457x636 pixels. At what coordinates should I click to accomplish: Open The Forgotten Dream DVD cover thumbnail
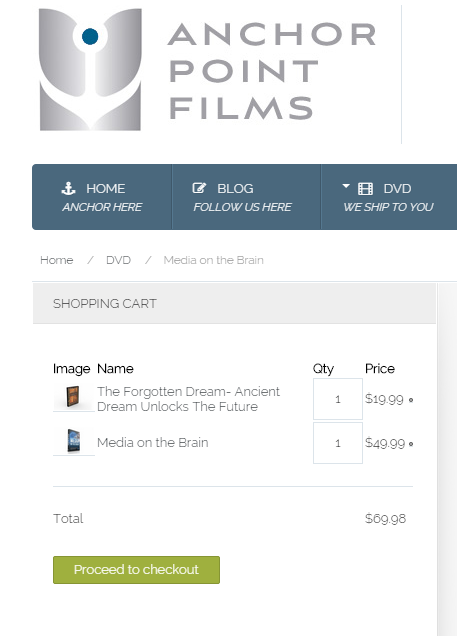73,396
